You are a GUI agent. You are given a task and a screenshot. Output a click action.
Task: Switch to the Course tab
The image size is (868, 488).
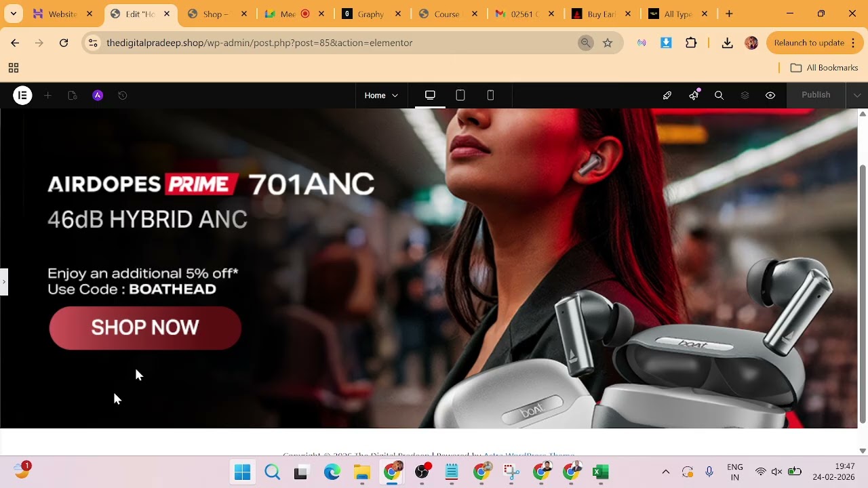(449, 14)
